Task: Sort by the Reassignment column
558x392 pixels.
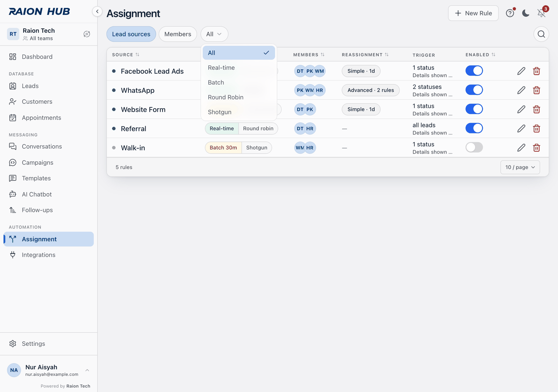Action: (365, 55)
